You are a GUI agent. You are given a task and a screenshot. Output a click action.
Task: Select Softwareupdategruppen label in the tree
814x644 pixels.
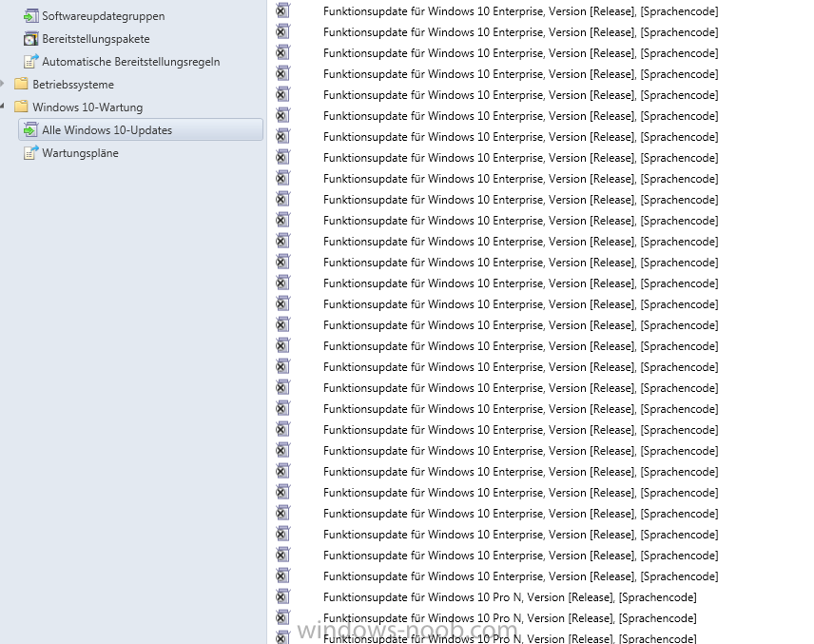104,16
